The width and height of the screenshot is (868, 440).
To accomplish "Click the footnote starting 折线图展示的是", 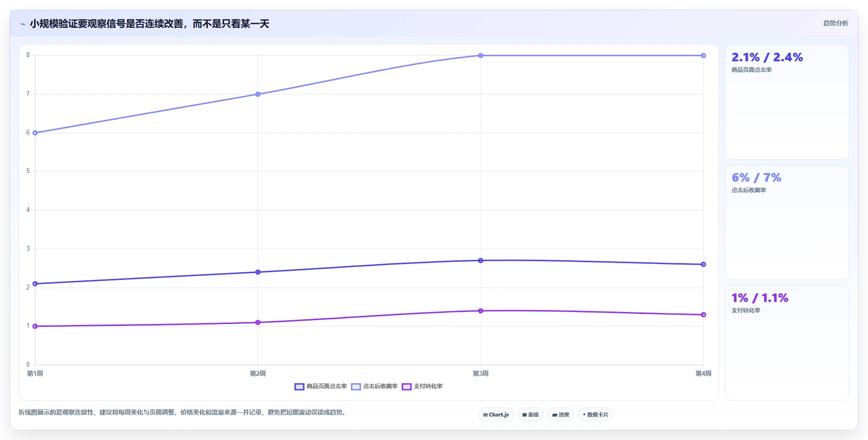I will 182,412.
